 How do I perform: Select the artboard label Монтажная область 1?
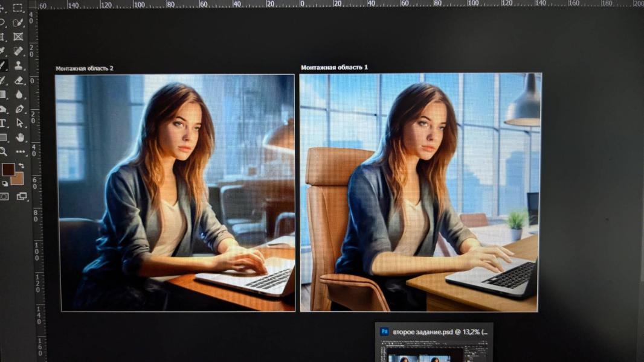point(334,68)
